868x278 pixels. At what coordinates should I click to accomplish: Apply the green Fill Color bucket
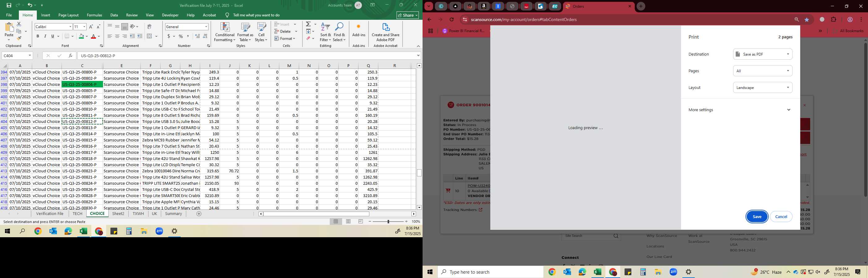point(81,36)
